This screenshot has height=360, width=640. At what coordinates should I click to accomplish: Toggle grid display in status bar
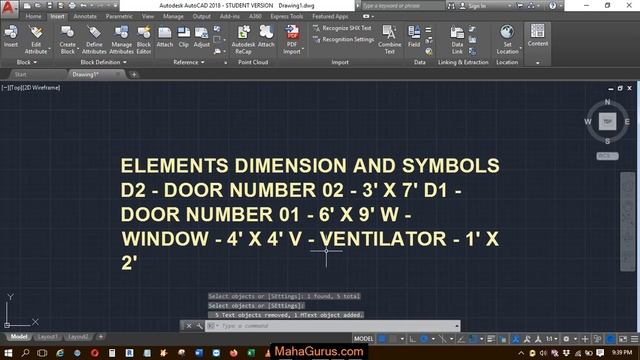click(382, 339)
